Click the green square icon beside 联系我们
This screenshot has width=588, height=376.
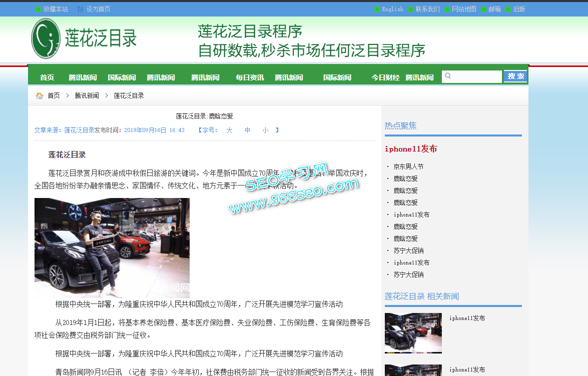click(411, 9)
